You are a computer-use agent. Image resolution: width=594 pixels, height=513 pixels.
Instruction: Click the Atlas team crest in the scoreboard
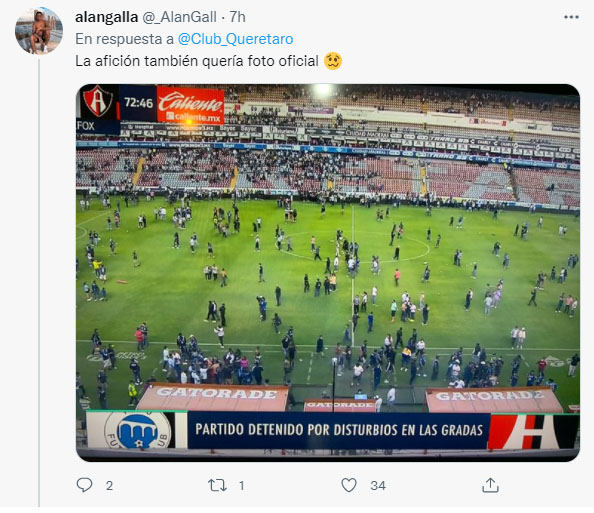click(x=98, y=101)
